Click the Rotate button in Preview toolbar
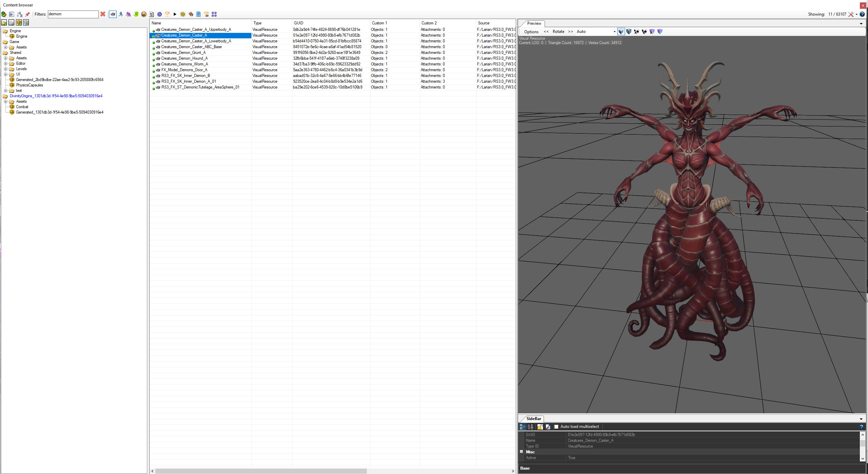The image size is (868, 474). pos(558,32)
